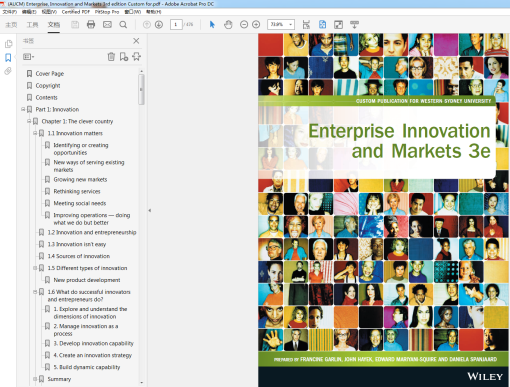Click the zoom in plus icon
This screenshot has height=387, width=510.
[256, 24]
